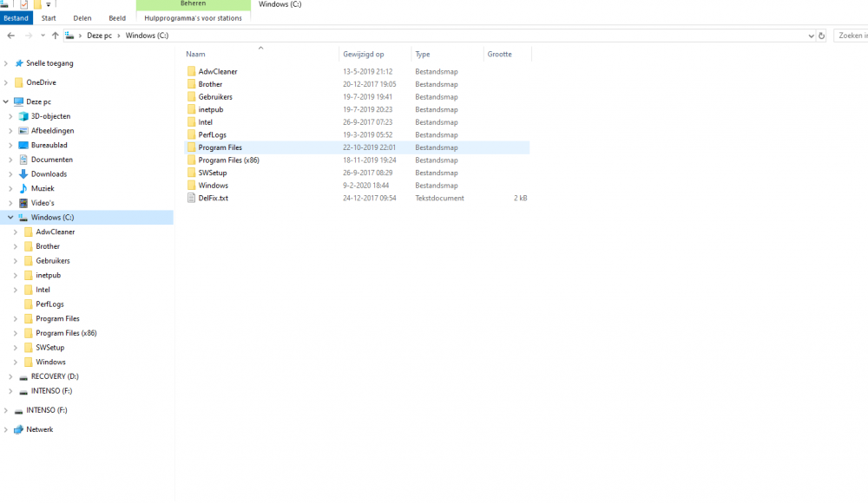Click the inetpub folder icon in file list
868x503 pixels.
click(x=191, y=109)
